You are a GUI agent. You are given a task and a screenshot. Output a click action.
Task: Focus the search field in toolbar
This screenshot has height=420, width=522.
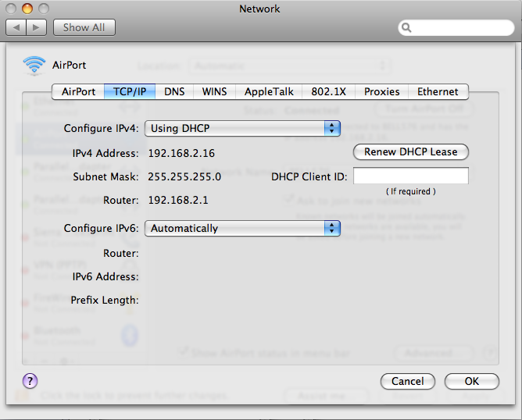pos(456,27)
